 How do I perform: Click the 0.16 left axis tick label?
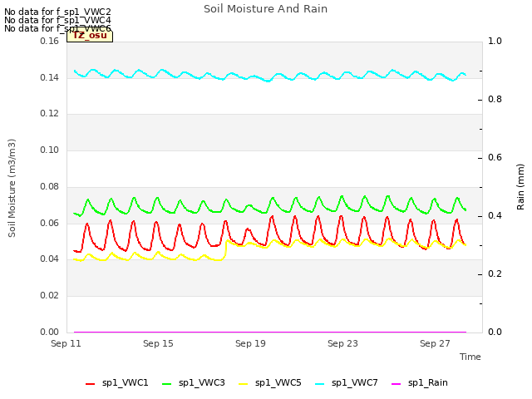point(50,41)
